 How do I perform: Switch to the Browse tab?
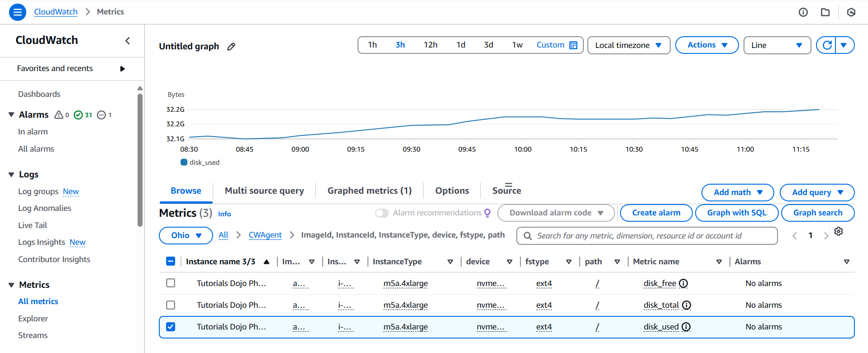(x=186, y=191)
